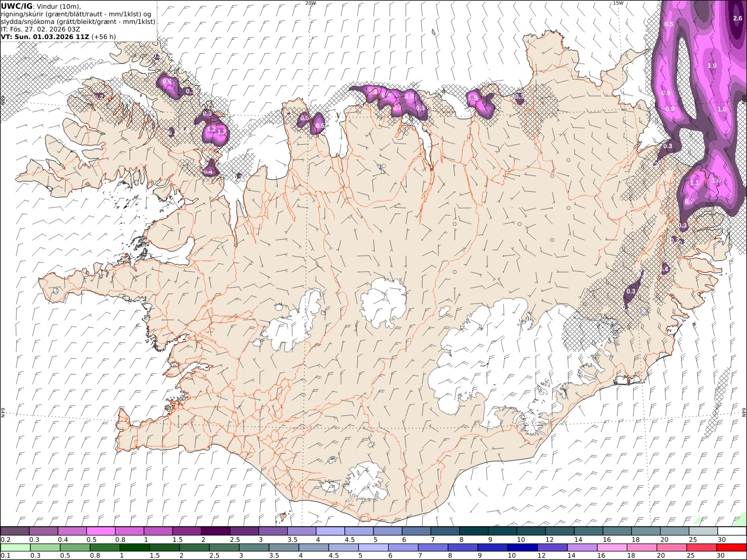
Task: Pick upper scale swatch between 0.2 and 0.3
Action: pyautogui.click(x=15, y=531)
